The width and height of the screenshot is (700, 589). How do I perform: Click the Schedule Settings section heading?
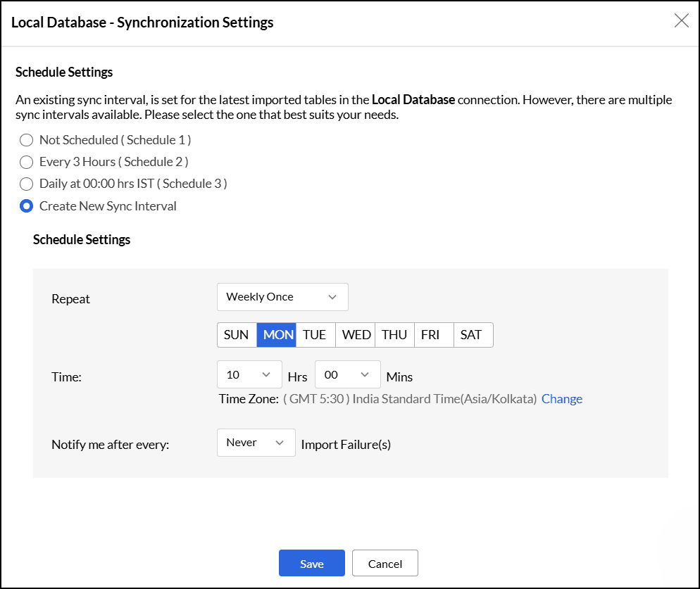pos(64,72)
